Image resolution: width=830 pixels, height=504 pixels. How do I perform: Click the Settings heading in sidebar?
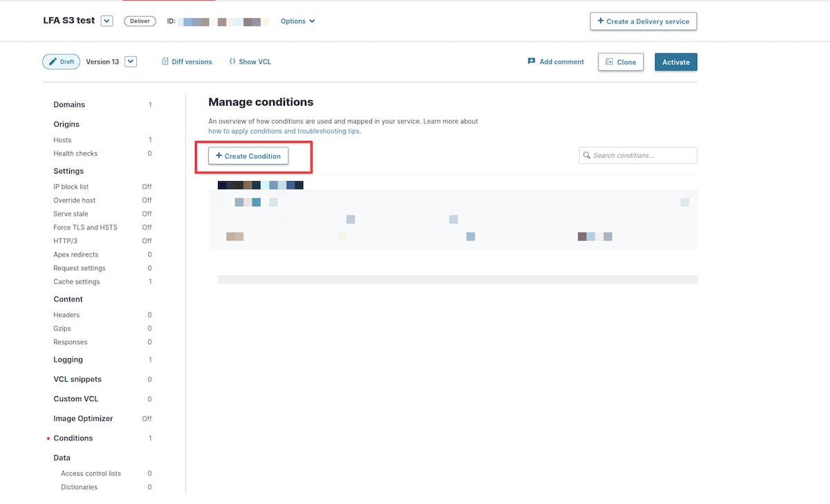[x=68, y=171]
